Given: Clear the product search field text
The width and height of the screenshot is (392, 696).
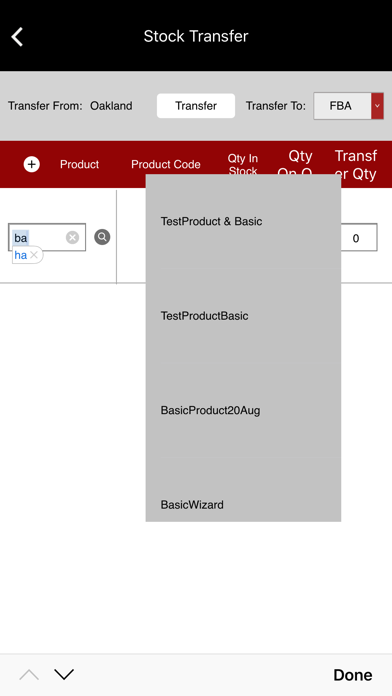Looking at the screenshot, I should click(72, 237).
